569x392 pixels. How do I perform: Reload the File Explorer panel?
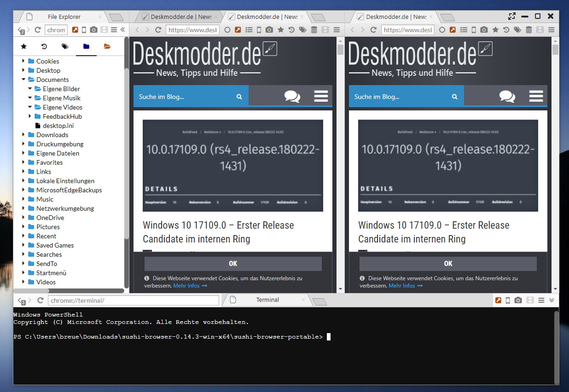38,30
